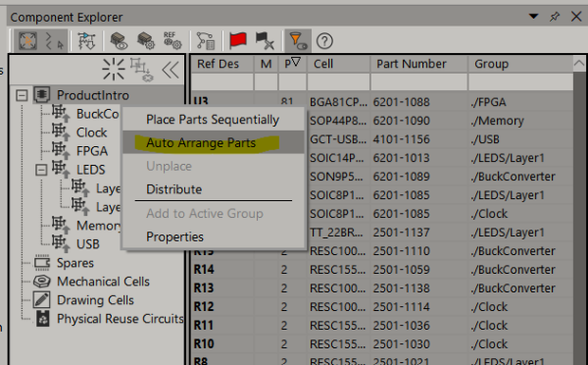Select the Clock group in tree
This screenshot has height=365, width=588.
[x=91, y=132]
